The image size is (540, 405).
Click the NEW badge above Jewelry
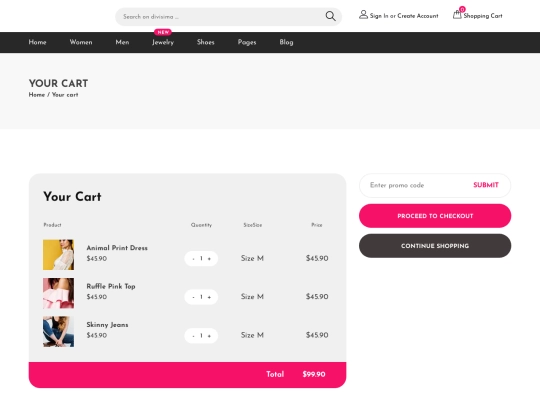tap(163, 32)
